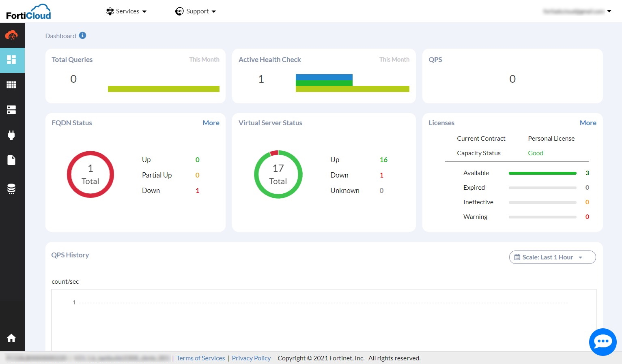The height and width of the screenshot is (364, 622).
Task: Click More on the Licenses card
Action: tap(588, 123)
